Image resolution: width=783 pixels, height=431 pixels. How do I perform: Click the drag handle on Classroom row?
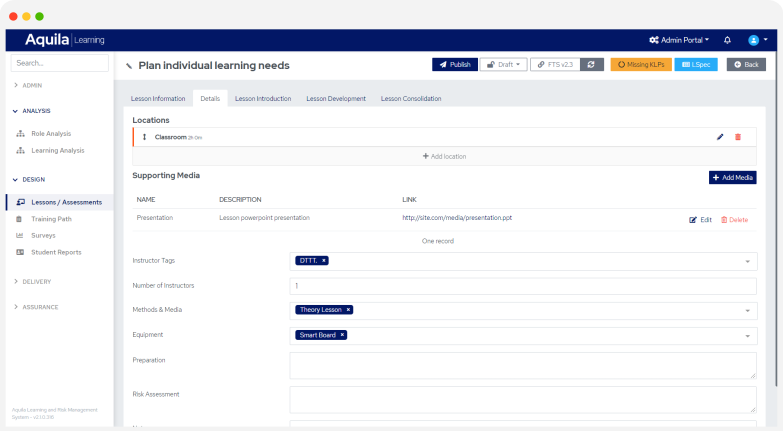[145, 137]
